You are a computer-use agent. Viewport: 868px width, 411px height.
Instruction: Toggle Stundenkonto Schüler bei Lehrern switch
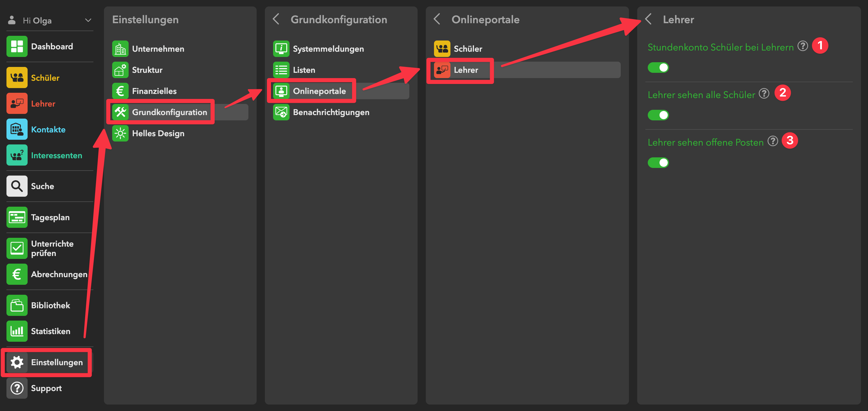[x=658, y=68]
